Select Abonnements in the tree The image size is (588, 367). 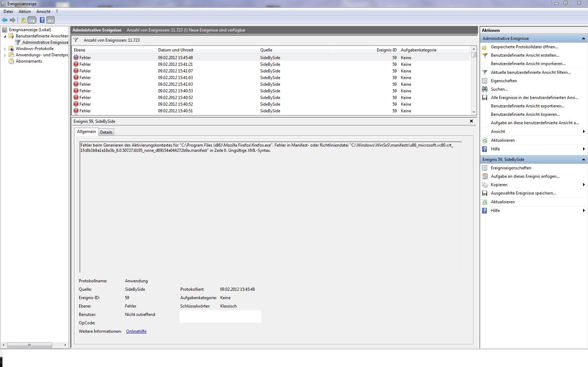(29, 61)
